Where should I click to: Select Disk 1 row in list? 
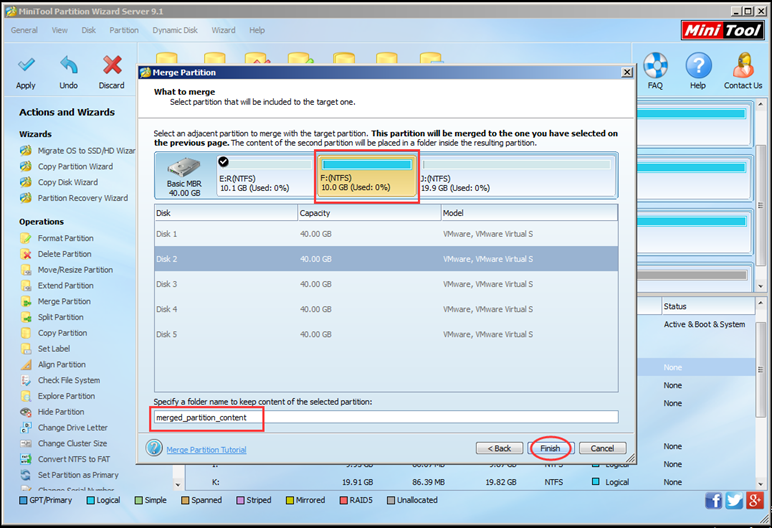[386, 234]
